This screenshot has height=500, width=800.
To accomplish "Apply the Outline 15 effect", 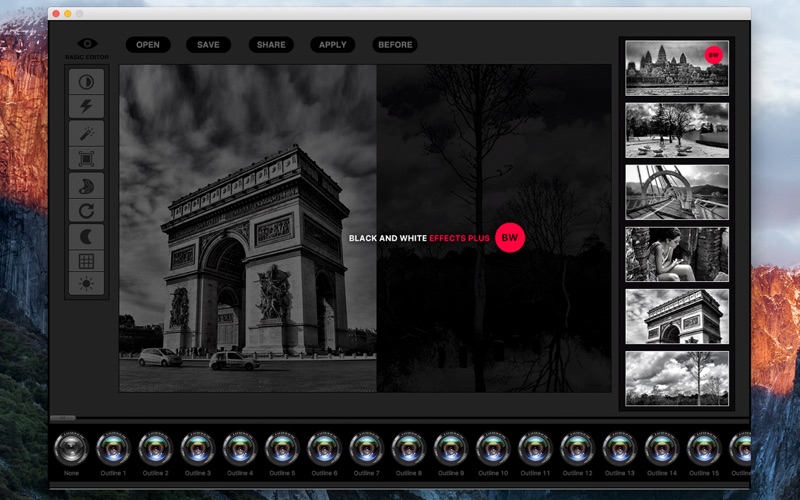I will pyautogui.click(x=704, y=448).
